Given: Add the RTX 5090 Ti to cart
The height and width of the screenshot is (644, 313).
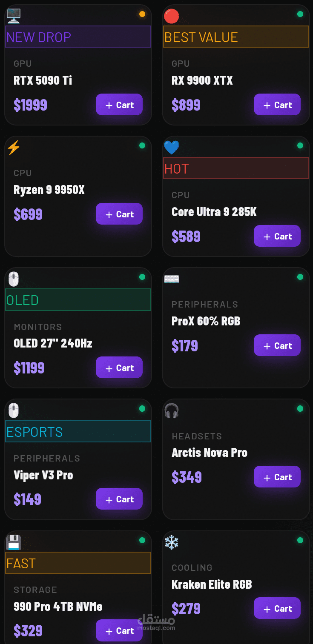Looking at the screenshot, I should 119,105.
